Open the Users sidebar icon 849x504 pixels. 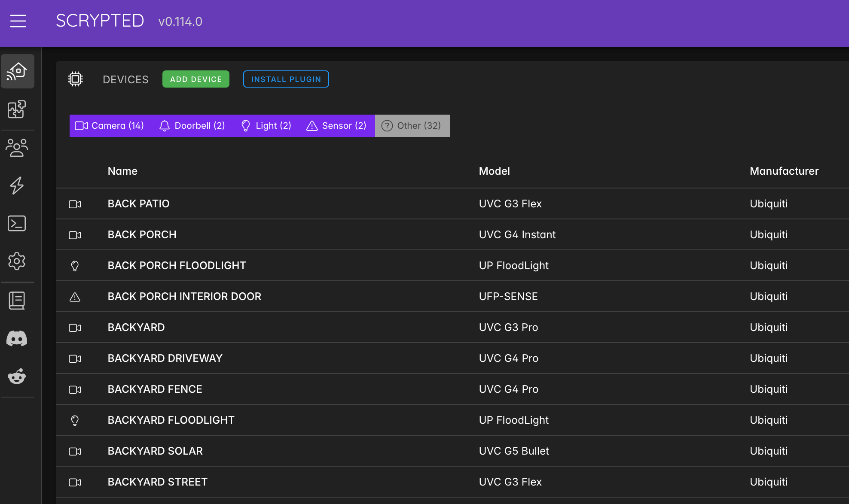click(17, 148)
